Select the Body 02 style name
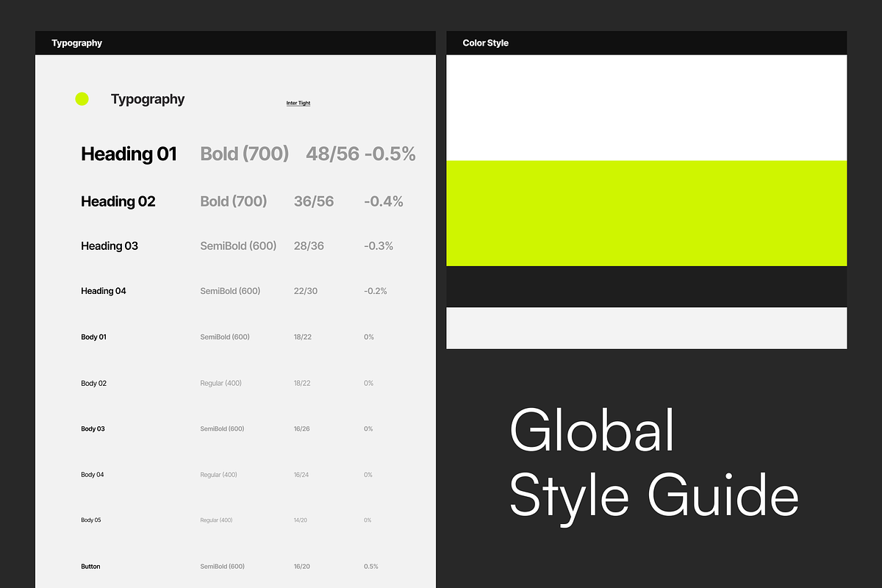 pos(94,384)
